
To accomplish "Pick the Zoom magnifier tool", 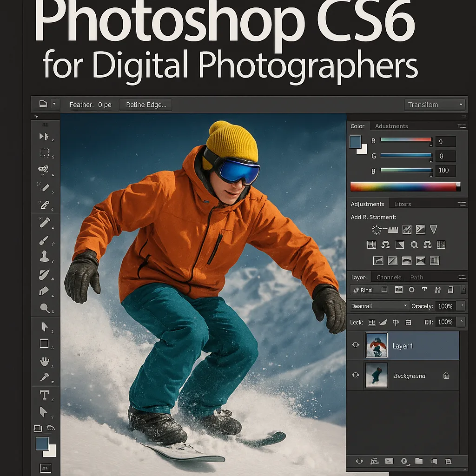I will (45, 308).
